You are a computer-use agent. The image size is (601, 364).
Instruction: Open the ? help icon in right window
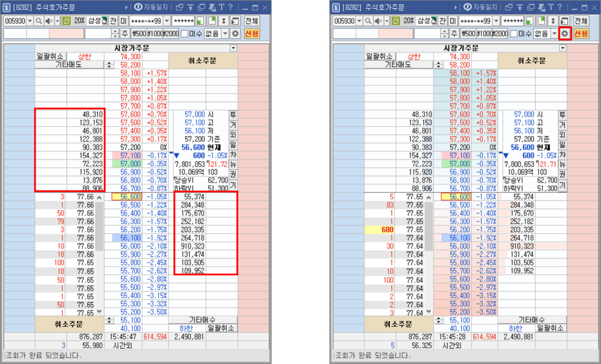click(x=559, y=7)
